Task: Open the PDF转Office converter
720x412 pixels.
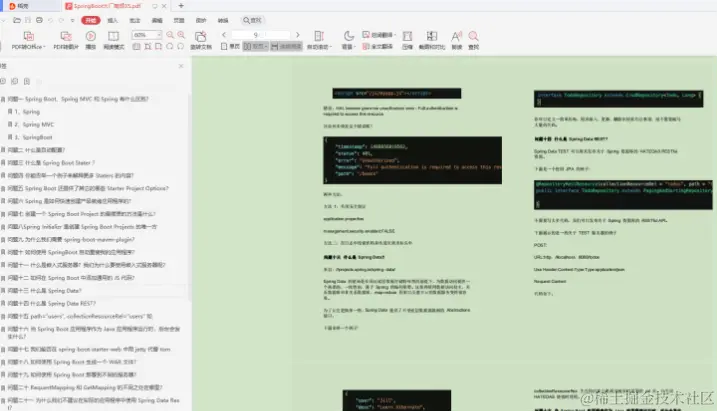Action: 28,40
